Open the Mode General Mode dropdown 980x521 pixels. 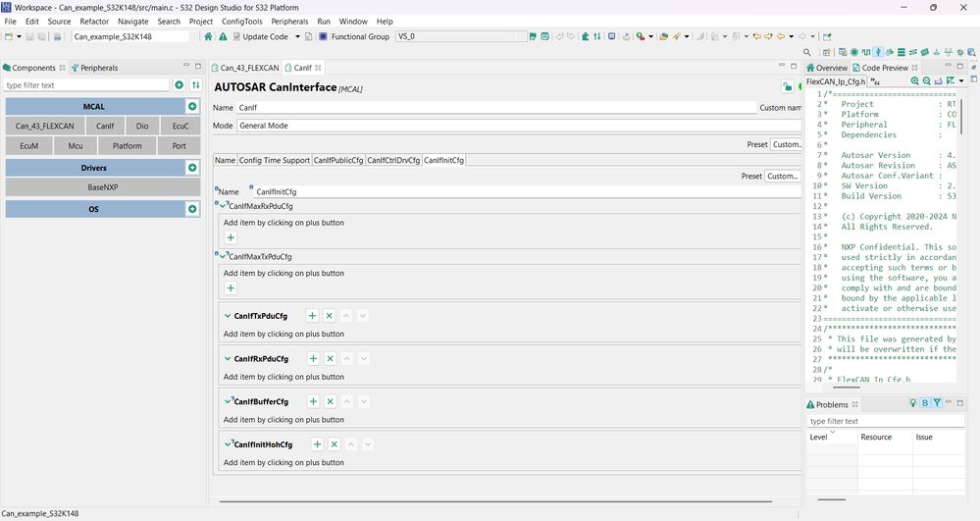click(519, 126)
